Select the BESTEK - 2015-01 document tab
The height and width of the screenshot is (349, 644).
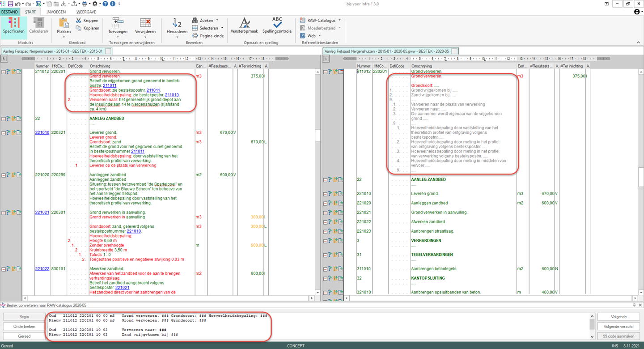pyautogui.click(x=56, y=51)
